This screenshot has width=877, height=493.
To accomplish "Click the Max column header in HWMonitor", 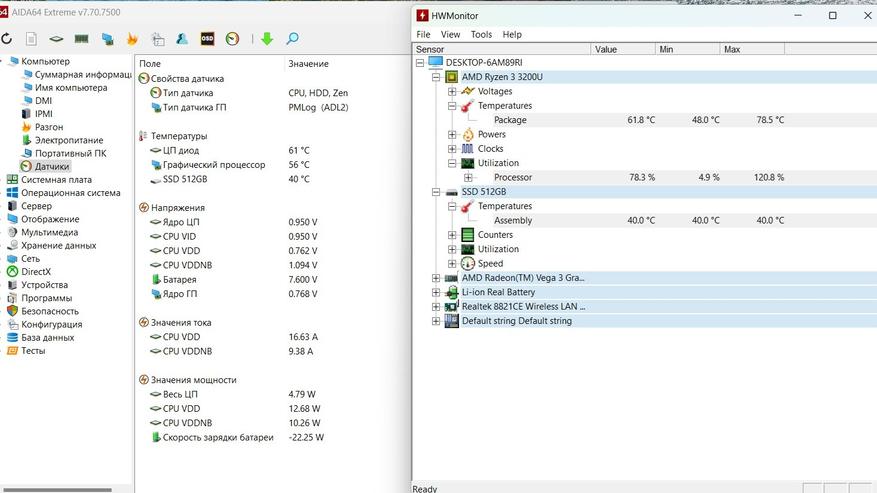I will [x=732, y=49].
